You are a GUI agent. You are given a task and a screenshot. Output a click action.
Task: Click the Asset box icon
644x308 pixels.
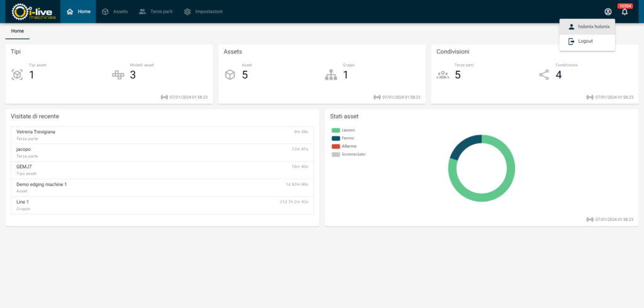point(230,75)
